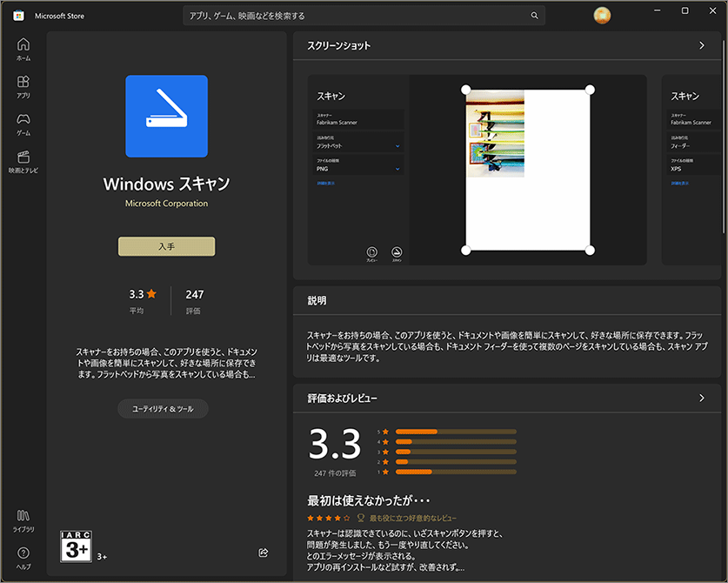Open the Games section in sidebar

click(x=23, y=124)
